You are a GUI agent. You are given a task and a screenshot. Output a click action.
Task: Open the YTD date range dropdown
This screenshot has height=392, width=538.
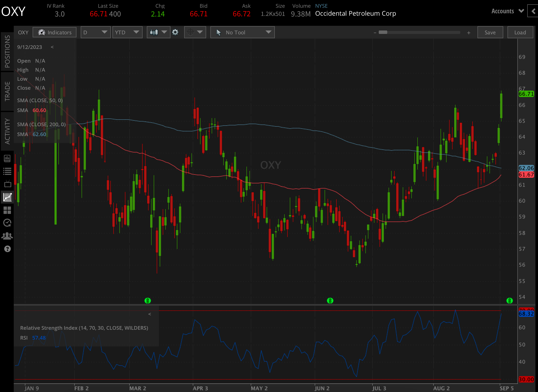click(x=127, y=32)
